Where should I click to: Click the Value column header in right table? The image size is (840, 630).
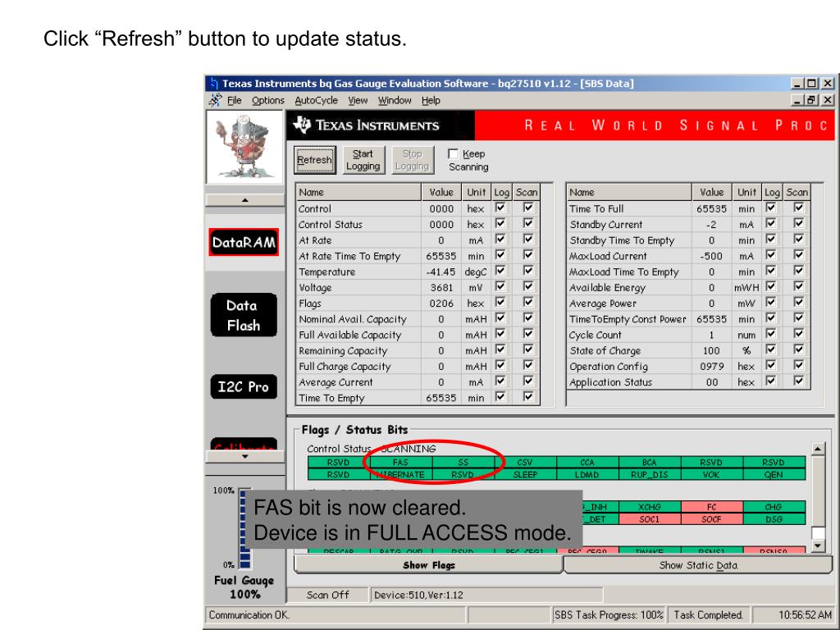point(712,192)
